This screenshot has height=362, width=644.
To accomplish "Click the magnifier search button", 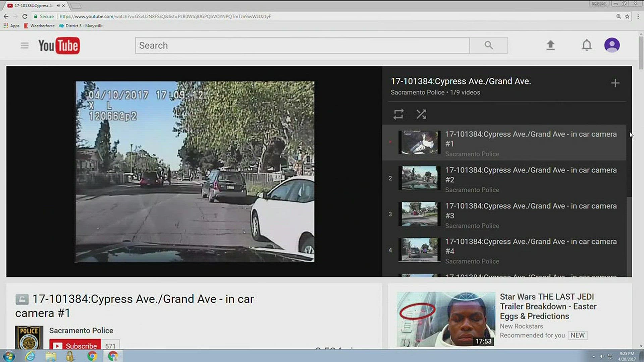I will tap(488, 45).
